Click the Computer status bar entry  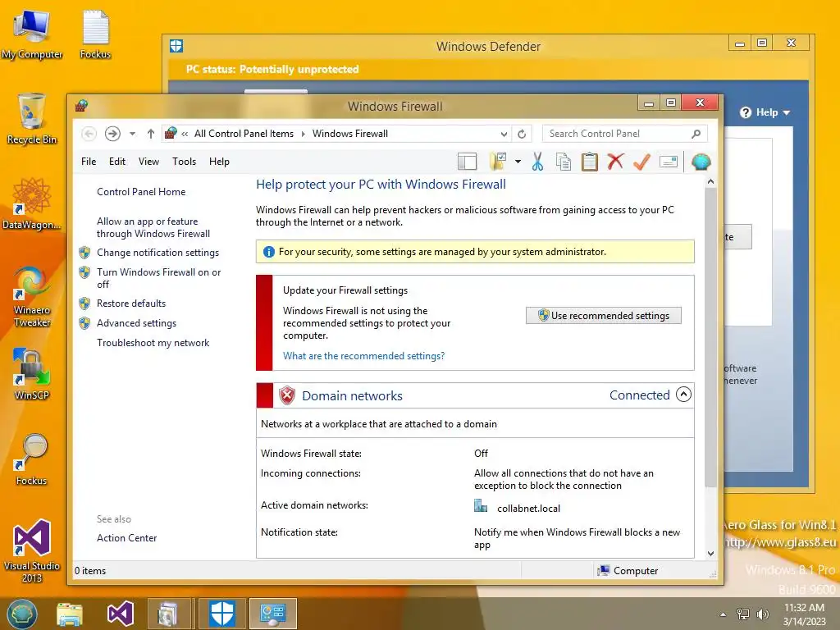click(628, 571)
